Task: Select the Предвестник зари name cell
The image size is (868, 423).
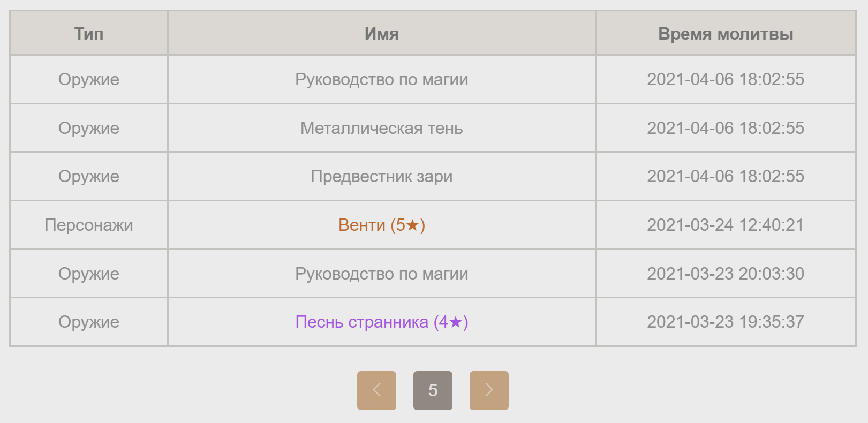Action: [381, 176]
